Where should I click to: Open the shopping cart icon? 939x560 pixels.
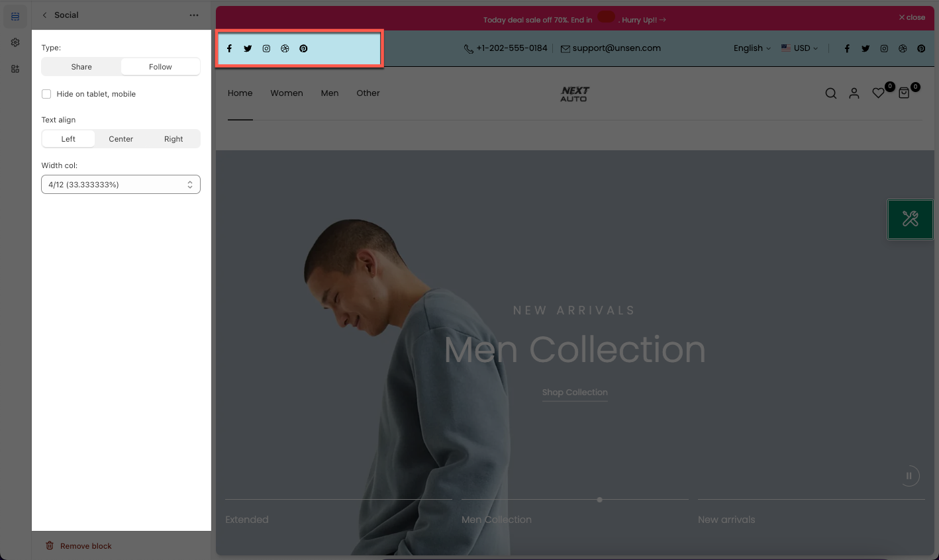(904, 93)
